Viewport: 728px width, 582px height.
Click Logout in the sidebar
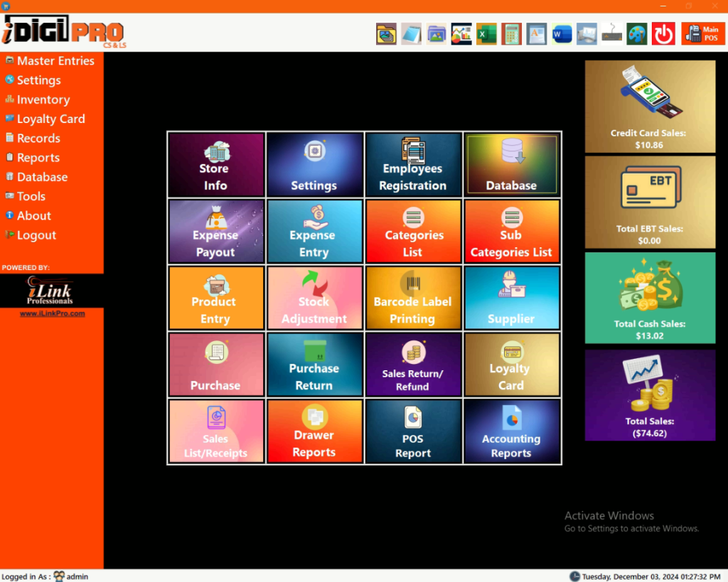coord(31,235)
